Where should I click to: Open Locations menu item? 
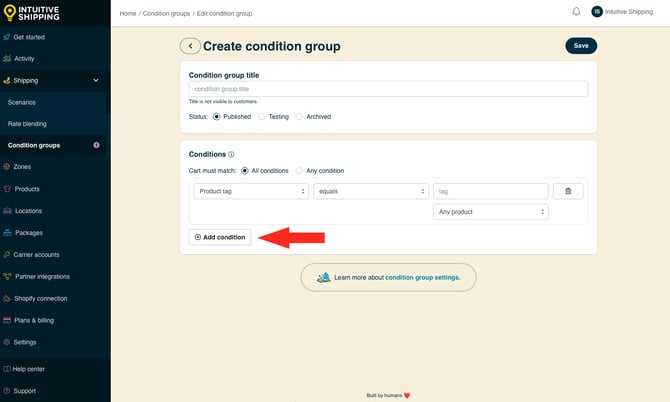tap(28, 211)
